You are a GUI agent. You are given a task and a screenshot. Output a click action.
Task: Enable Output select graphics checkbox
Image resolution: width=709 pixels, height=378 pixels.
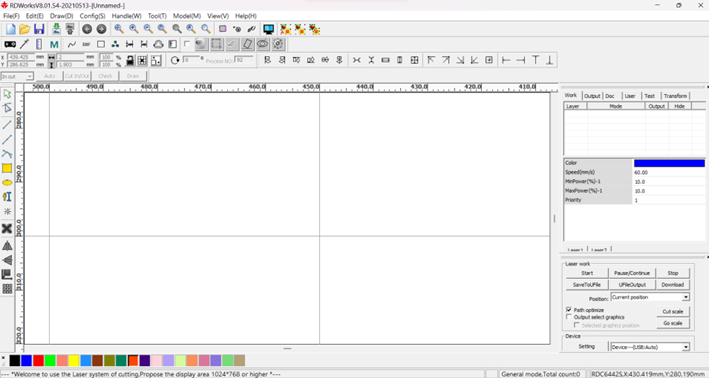569,317
